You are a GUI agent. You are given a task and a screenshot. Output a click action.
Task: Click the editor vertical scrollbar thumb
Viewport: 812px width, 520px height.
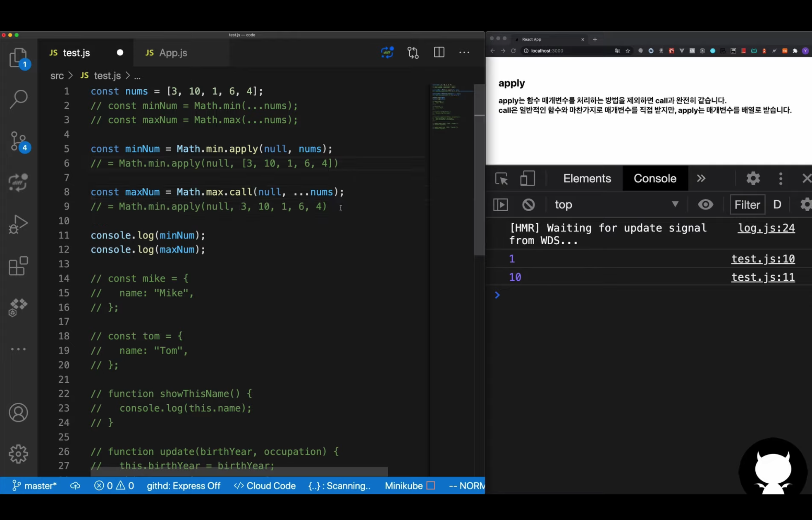tap(480, 169)
